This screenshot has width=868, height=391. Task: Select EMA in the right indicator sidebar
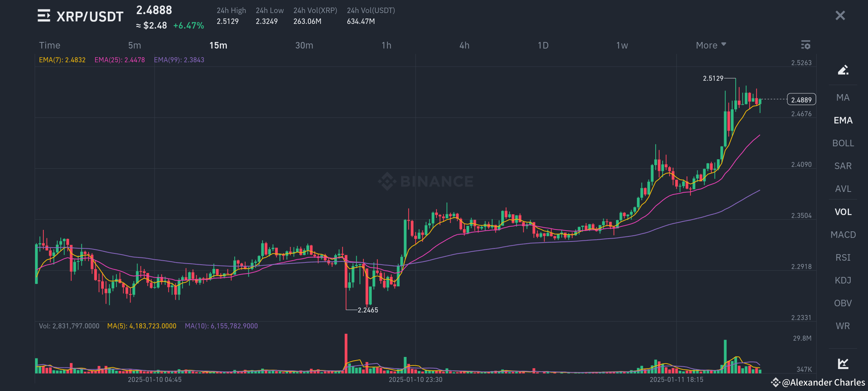click(843, 120)
